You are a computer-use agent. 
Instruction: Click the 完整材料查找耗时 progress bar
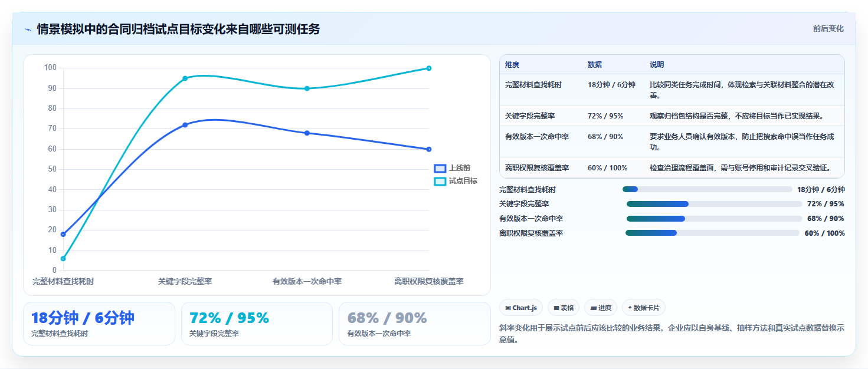coord(707,189)
